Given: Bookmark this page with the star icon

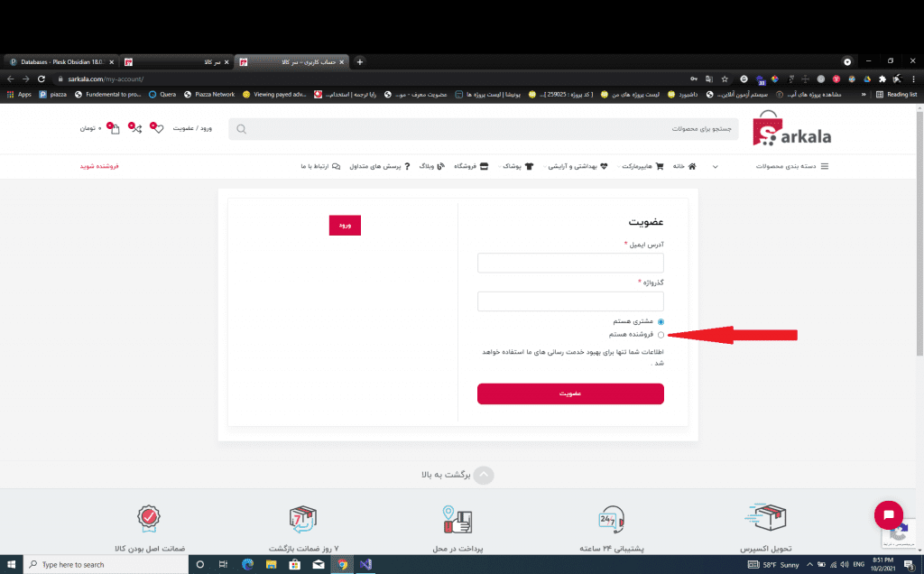Looking at the screenshot, I should 725,79.
